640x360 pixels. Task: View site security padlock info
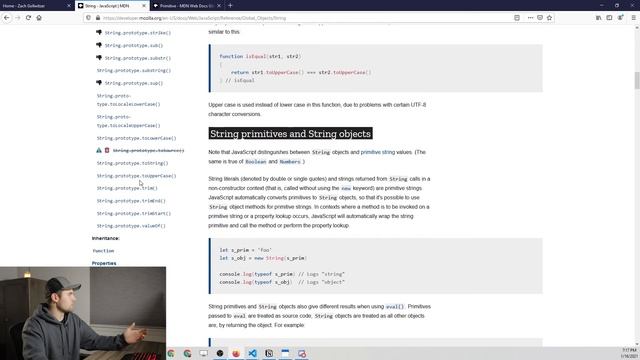click(98, 18)
